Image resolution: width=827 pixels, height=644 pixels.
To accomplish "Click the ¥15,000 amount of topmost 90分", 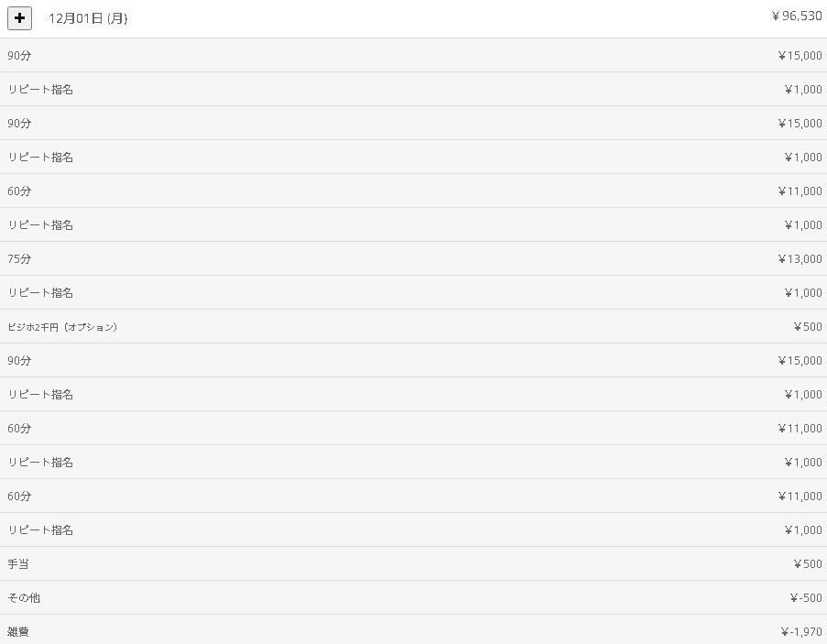I will point(800,56).
